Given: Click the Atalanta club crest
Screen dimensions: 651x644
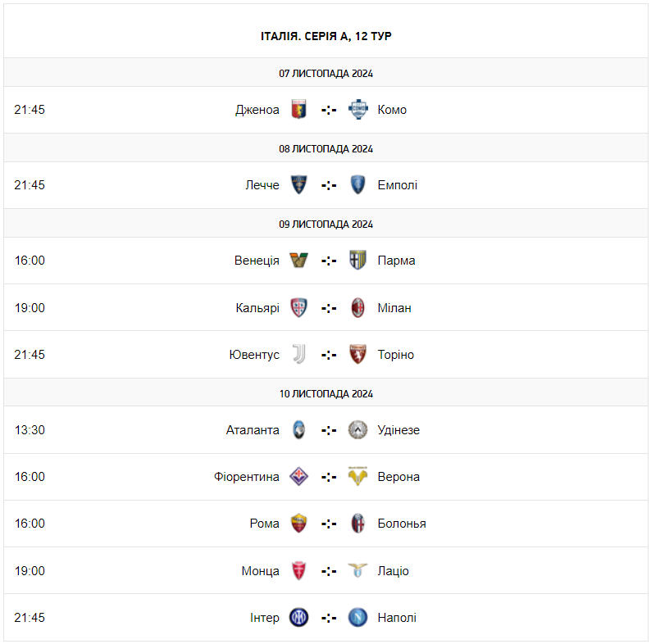Looking at the screenshot, I should 299,430.
